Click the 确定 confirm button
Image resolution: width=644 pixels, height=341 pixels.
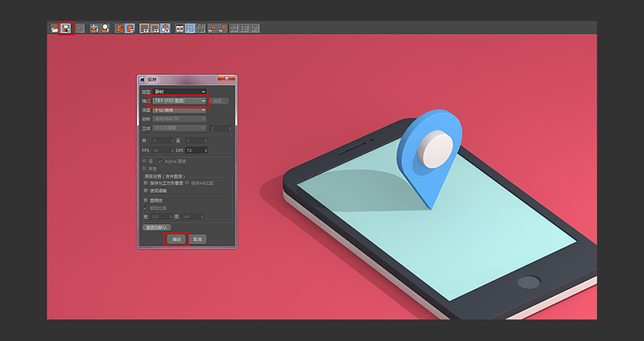[176, 239]
